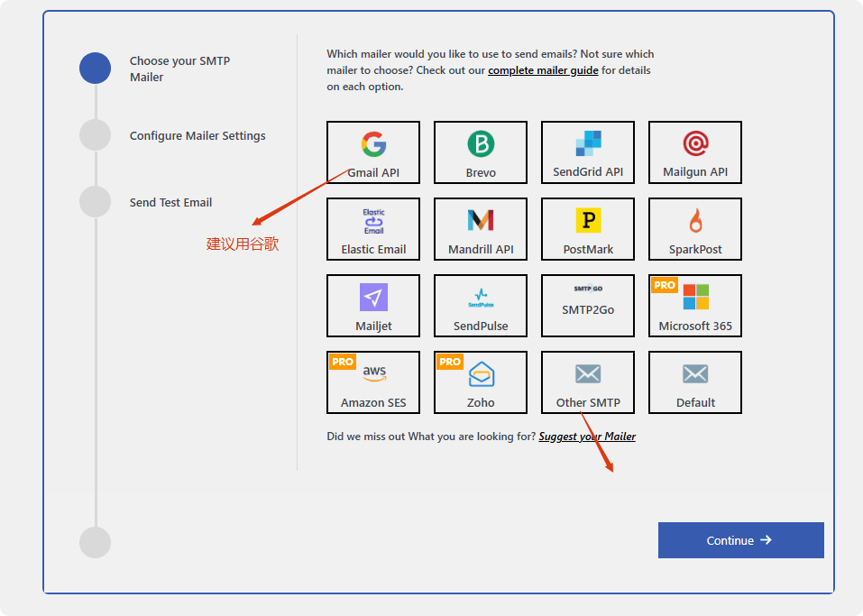Screen dimensions: 863x616
Task: Pick the Other SMTP envelope icon
Action: [x=588, y=373]
